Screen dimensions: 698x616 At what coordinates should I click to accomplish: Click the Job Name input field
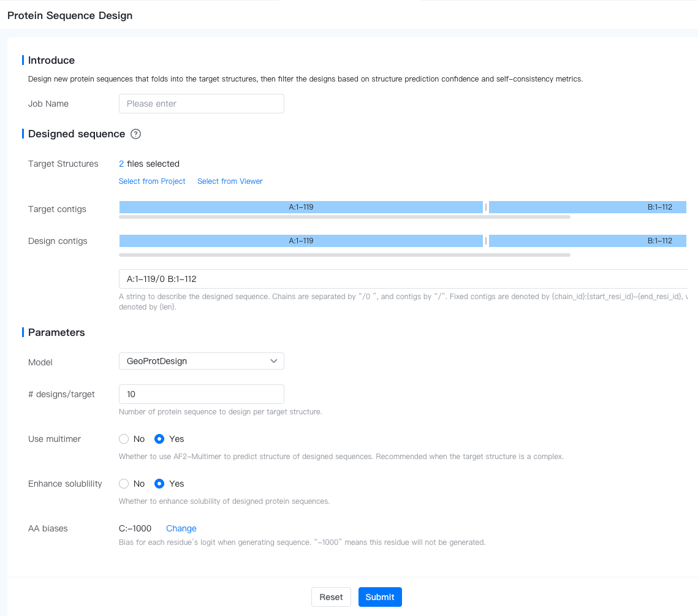(201, 104)
